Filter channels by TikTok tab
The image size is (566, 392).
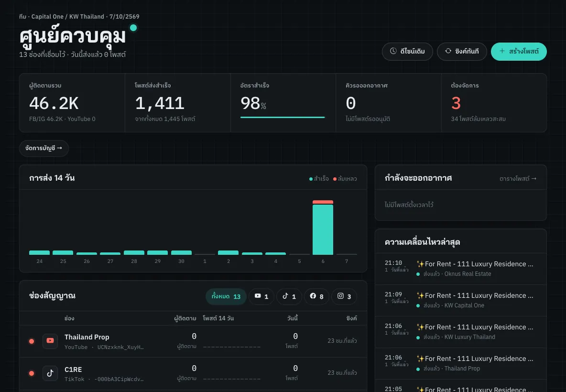pyautogui.click(x=289, y=296)
